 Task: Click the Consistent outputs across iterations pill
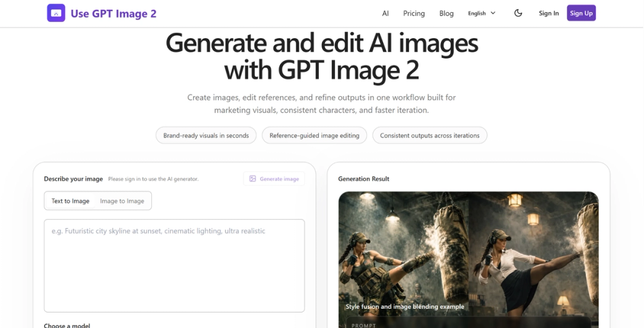click(x=430, y=135)
